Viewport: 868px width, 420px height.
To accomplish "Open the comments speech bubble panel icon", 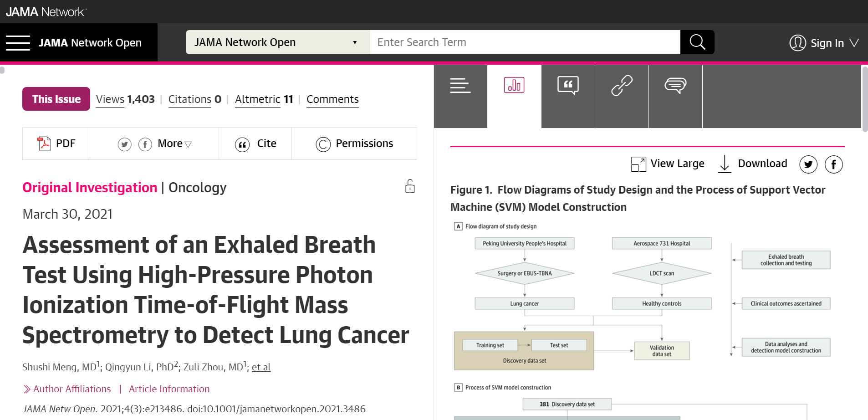I will coord(675,85).
